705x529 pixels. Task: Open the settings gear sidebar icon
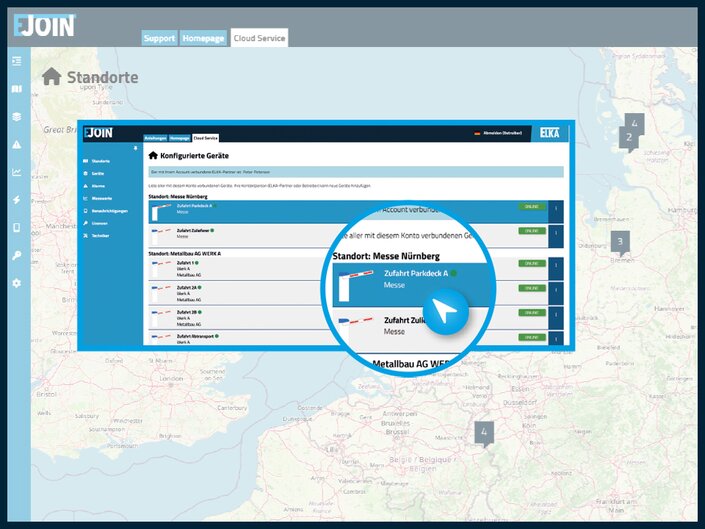(x=16, y=283)
